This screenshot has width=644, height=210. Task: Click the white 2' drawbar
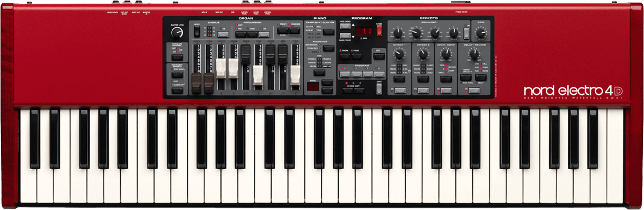coord(258,75)
